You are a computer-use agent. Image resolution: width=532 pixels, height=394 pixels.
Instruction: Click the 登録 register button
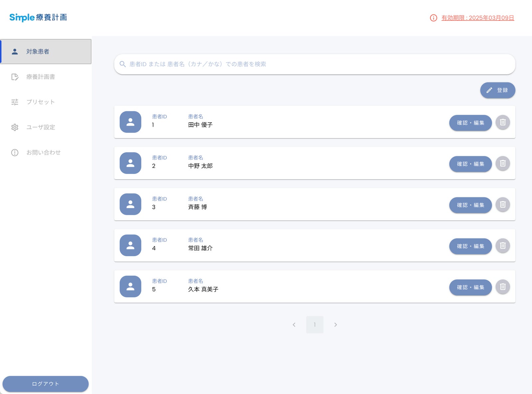pyautogui.click(x=497, y=90)
